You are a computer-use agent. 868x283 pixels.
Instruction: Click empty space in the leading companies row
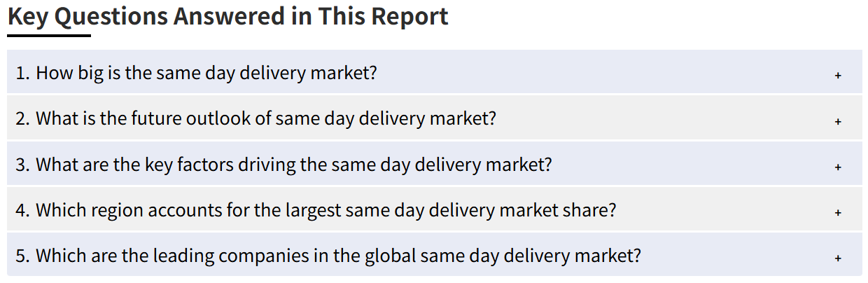point(735,255)
